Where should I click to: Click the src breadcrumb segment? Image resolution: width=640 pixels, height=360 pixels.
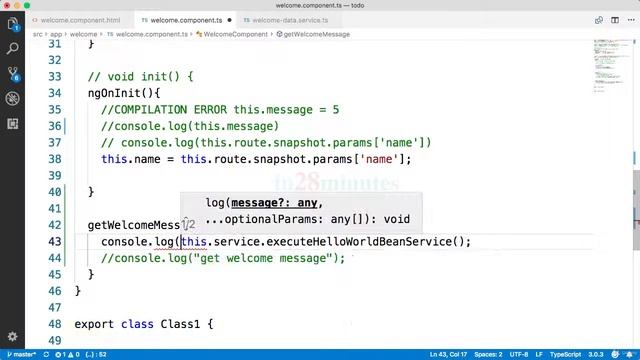coord(38,34)
